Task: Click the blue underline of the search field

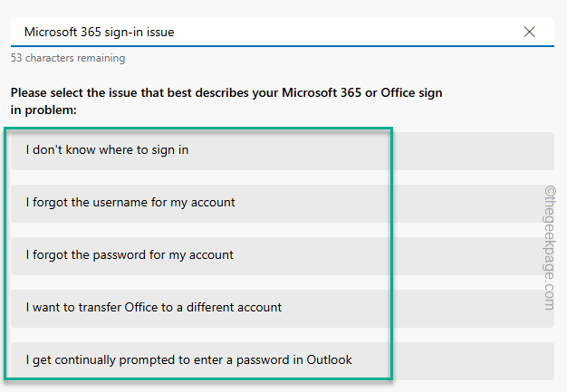Action: point(282,46)
